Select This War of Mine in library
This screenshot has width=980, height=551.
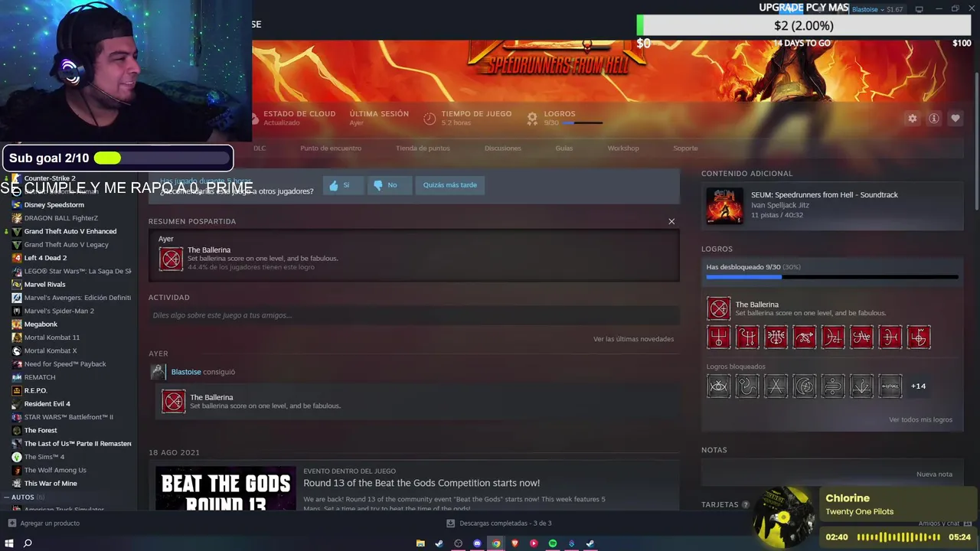click(51, 484)
